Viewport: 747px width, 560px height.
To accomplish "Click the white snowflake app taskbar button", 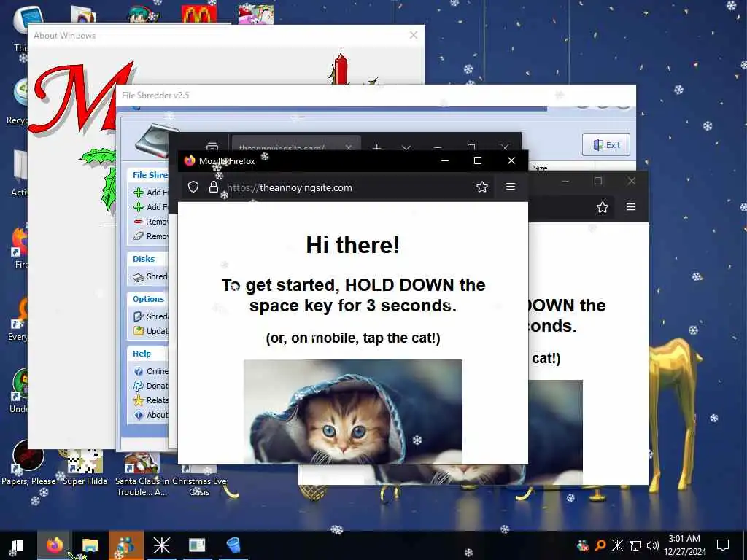I will point(161,545).
